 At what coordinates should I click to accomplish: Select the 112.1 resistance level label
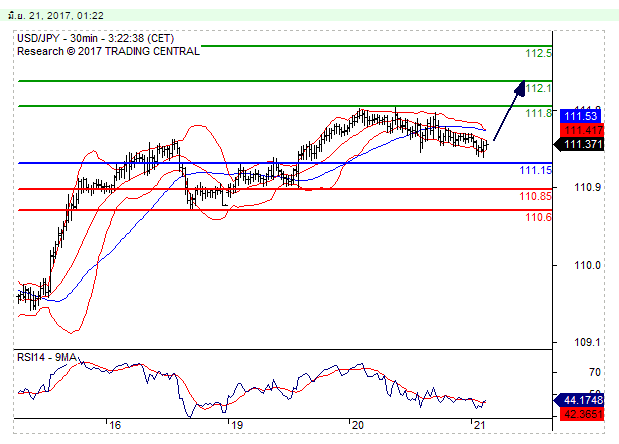coord(539,88)
